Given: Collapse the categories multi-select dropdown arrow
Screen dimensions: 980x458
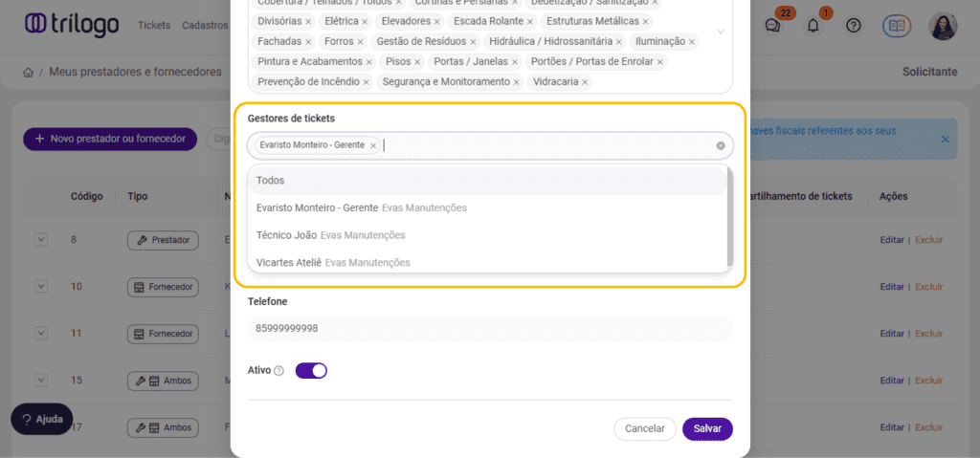Looking at the screenshot, I should tap(721, 32).
